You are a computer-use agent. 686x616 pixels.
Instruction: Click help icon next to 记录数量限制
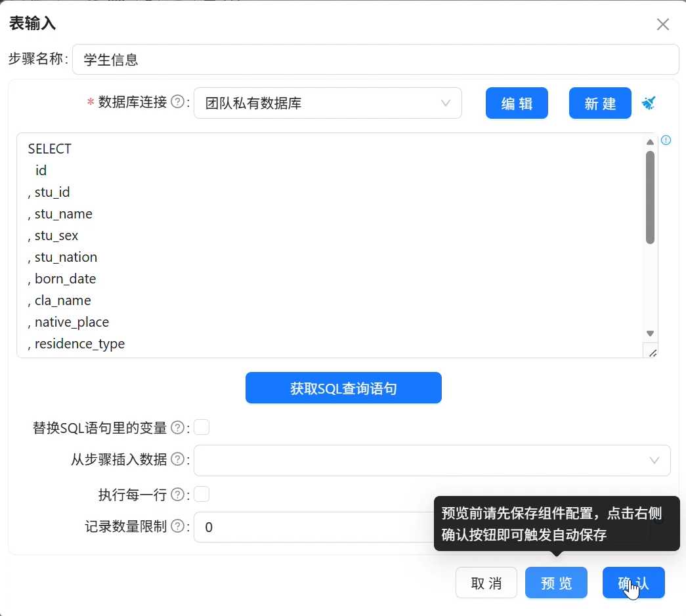point(178,526)
